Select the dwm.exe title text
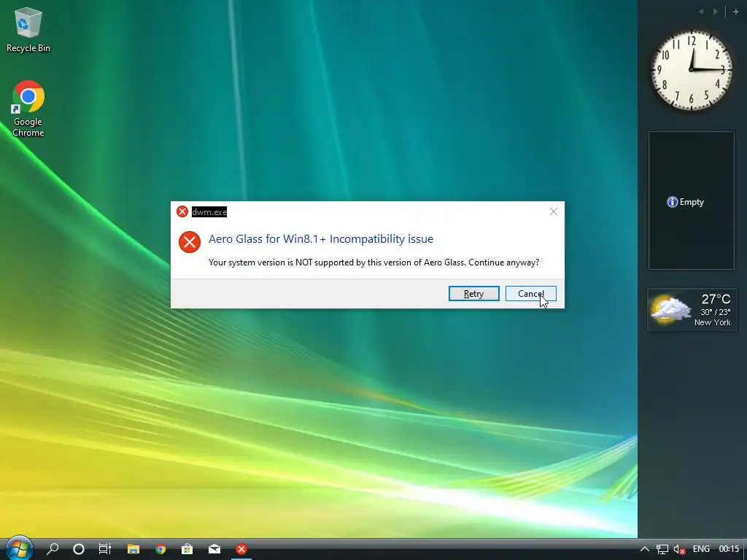 point(209,212)
